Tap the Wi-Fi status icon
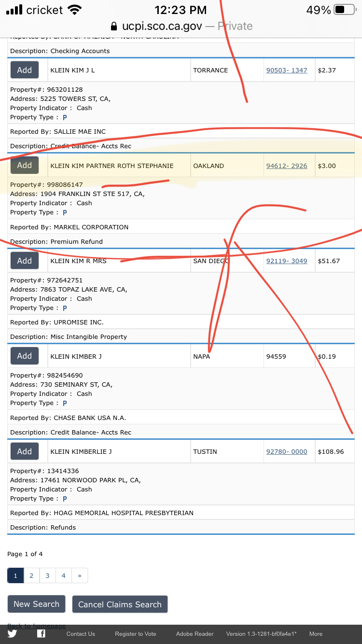 (75, 10)
